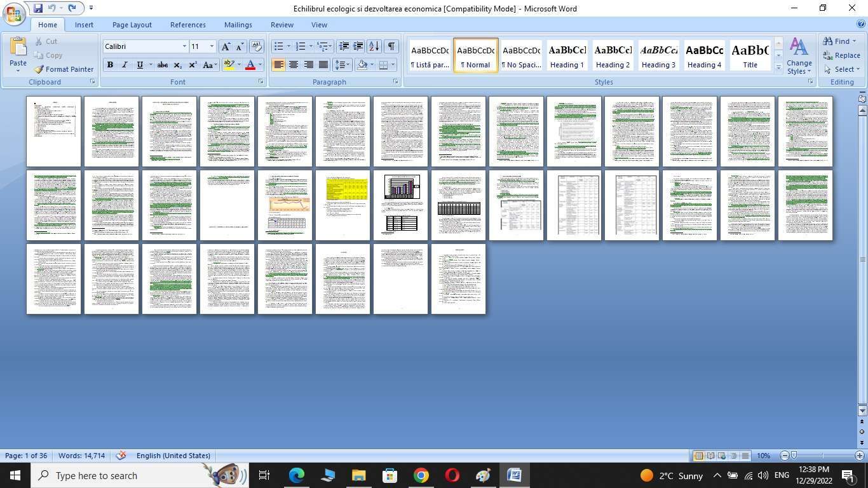Click the Format Painter icon
Screen dimensions: 868x488
pyautogui.click(x=64, y=69)
